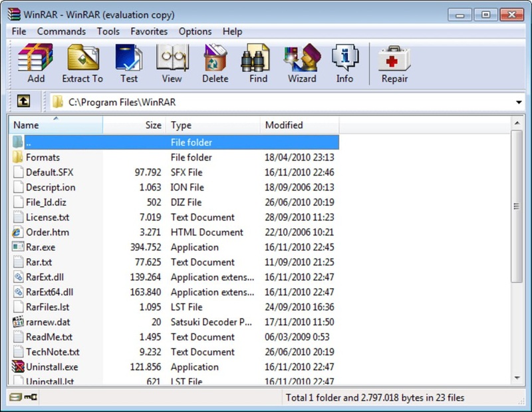Image resolution: width=532 pixels, height=412 pixels.
Task: Click the Add archive toolbar icon
Action: 36,59
